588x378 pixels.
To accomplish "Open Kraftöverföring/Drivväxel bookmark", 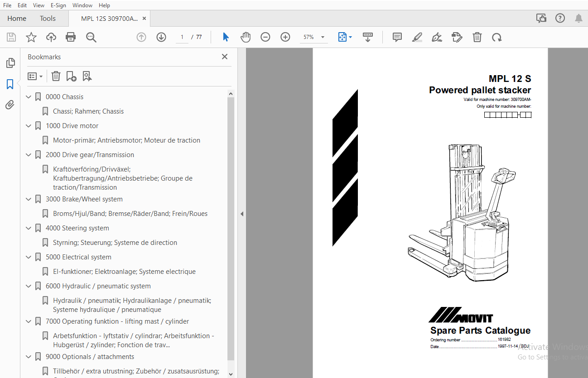I will [123, 178].
